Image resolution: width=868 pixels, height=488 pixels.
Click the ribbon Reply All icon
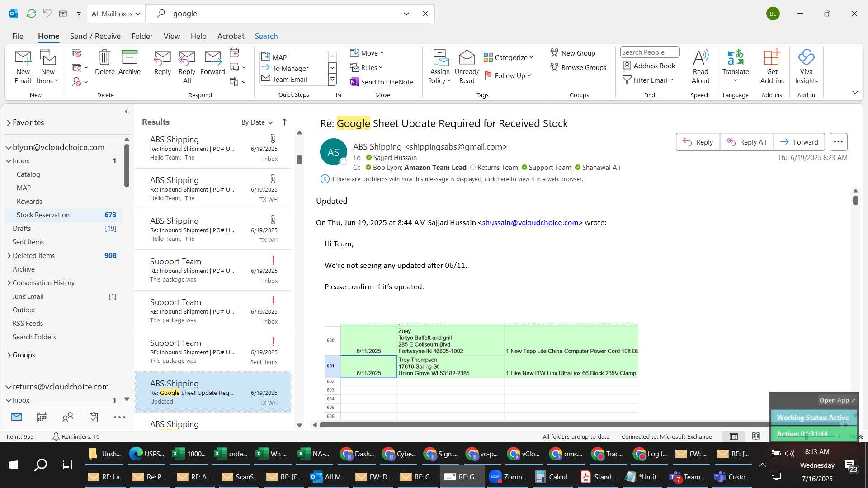coord(187,67)
